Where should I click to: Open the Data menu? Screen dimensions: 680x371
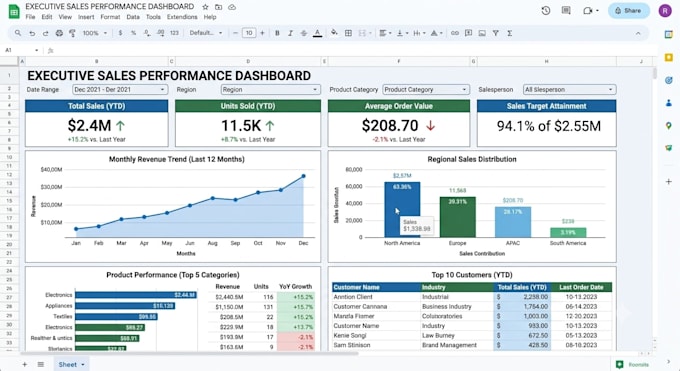click(133, 17)
